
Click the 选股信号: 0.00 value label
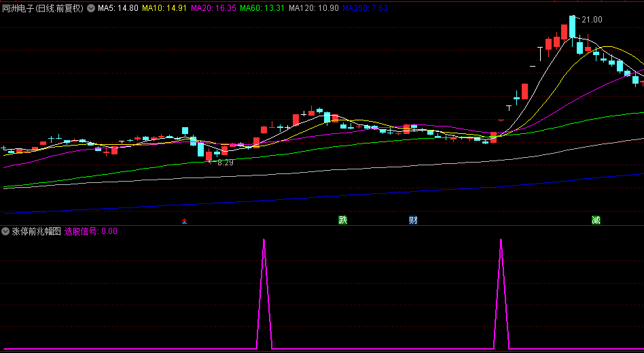coord(91,231)
